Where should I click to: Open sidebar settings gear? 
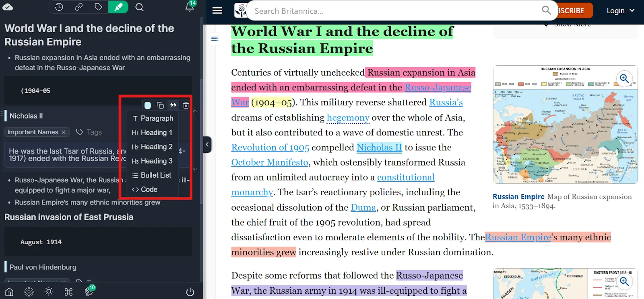(29, 292)
